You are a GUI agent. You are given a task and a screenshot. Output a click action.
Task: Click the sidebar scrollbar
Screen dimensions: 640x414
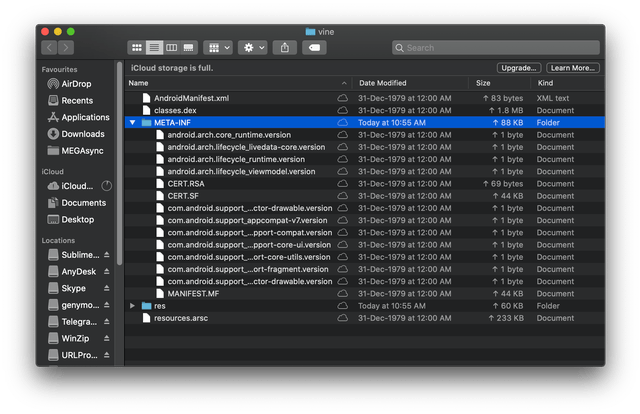click(x=120, y=163)
